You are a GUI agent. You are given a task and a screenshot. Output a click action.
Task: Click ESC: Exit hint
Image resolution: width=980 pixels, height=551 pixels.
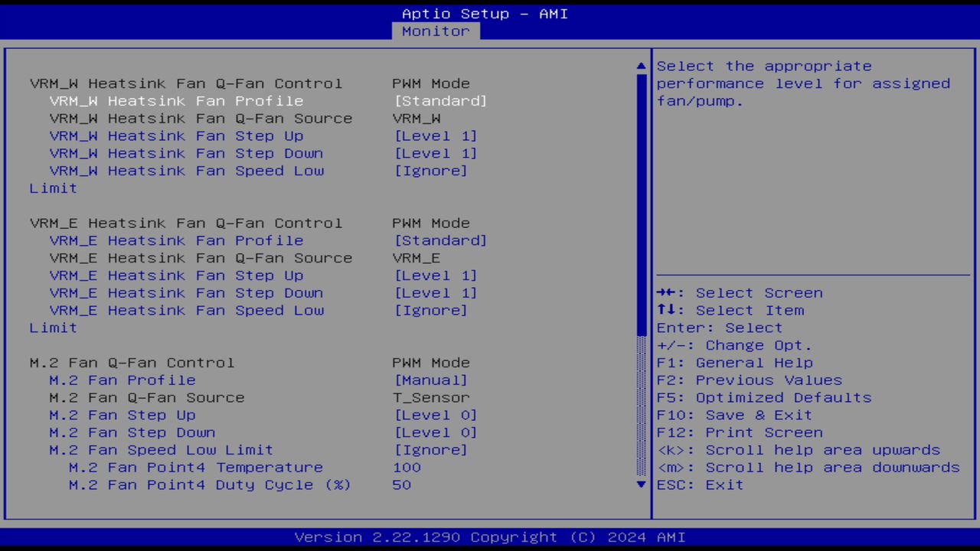(701, 486)
